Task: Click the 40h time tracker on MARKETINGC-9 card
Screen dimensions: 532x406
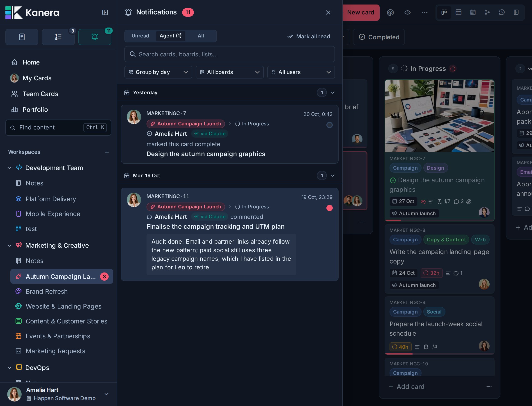Action: click(400, 347)
